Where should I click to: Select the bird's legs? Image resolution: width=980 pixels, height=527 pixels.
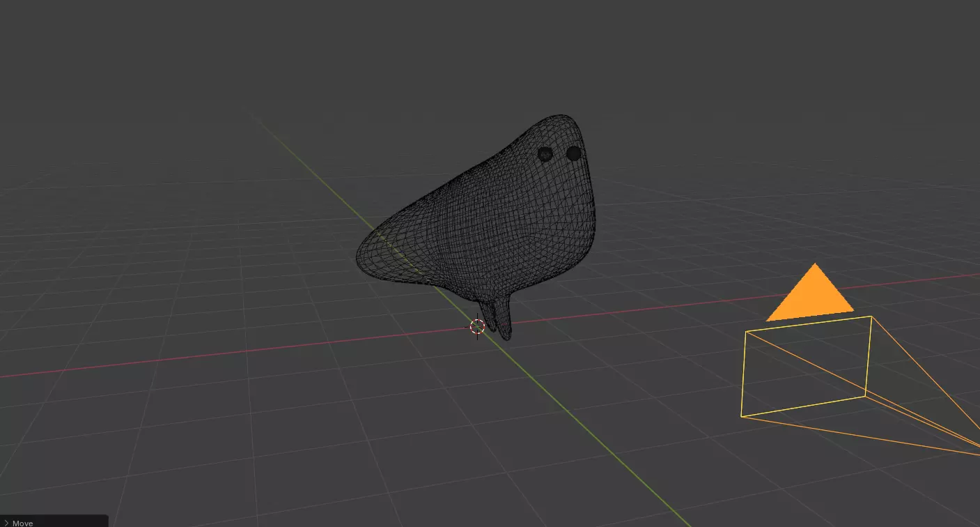tap(497, 317)
